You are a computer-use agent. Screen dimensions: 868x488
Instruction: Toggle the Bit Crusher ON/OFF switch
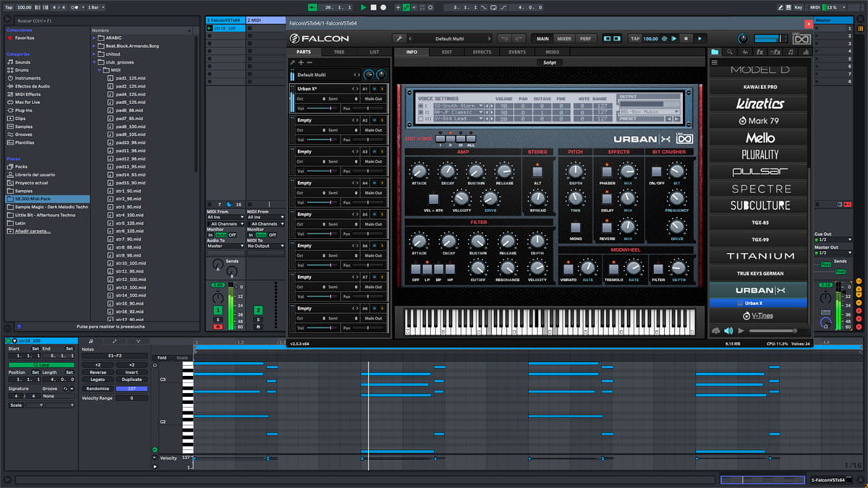(x=657, y=172)
